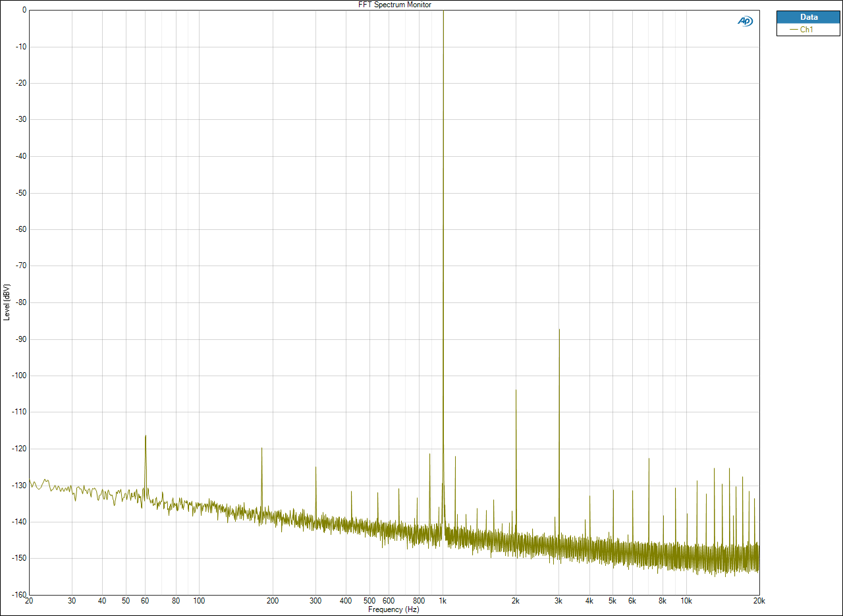This screenshot has height=616, width=843.
Task: Click the 10k frequency tick label
Action: [x=686, y=601]
